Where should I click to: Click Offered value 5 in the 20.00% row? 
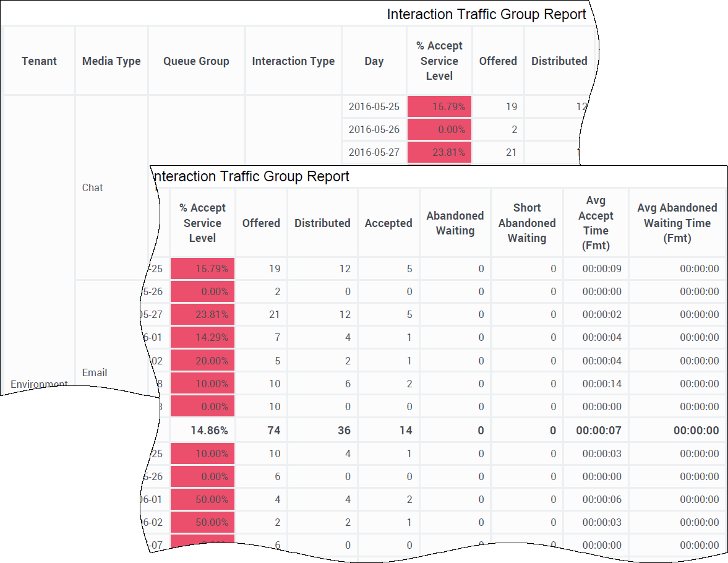point(261,361)
